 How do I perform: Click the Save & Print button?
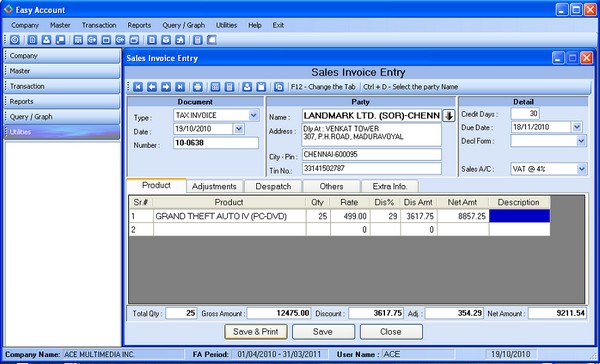click(256, 332)
